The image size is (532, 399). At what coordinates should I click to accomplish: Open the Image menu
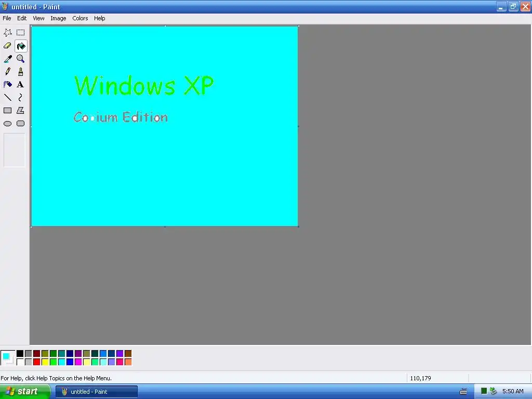click(x=58, y=18)
